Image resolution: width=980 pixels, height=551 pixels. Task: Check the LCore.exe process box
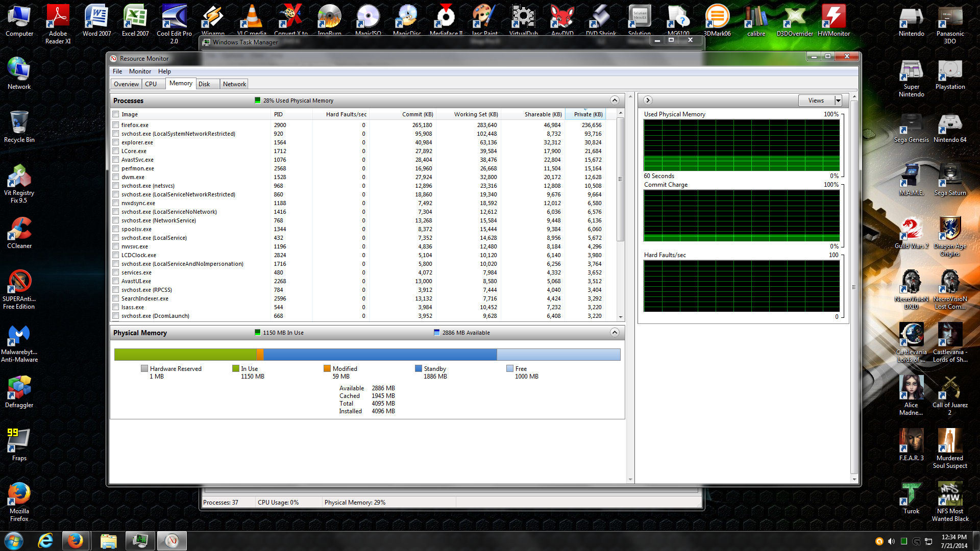pos(116,151)
